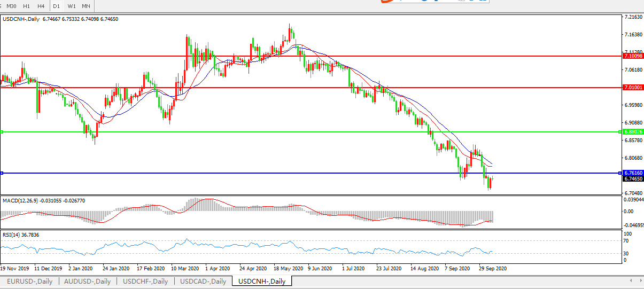Screen dimensions: 644x289
Task: Open the EURUSD-,Daily chart tab
Action: pos(29,282)
